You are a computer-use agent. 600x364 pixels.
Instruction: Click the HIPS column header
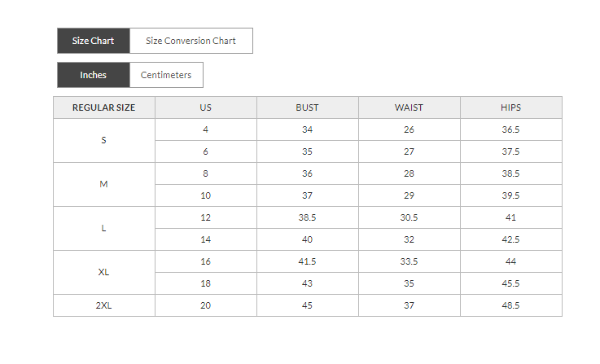click(510, 107)
